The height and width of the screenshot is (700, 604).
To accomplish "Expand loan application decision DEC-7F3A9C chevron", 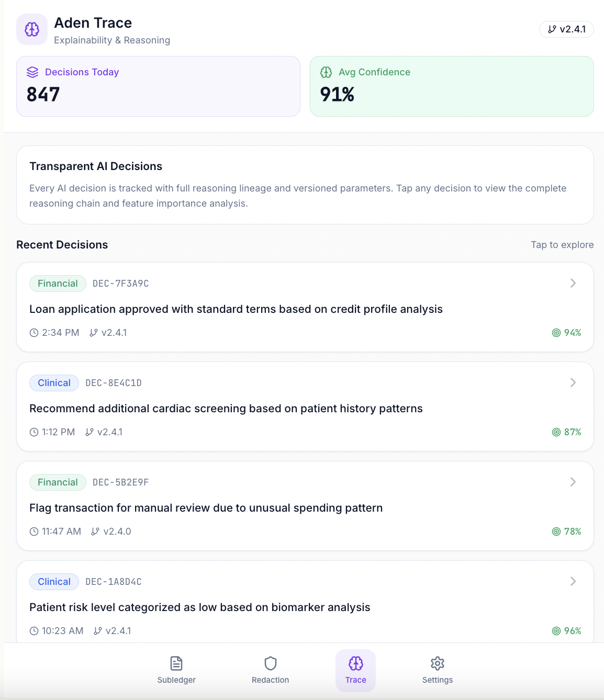I will click(x=573, y=283).
